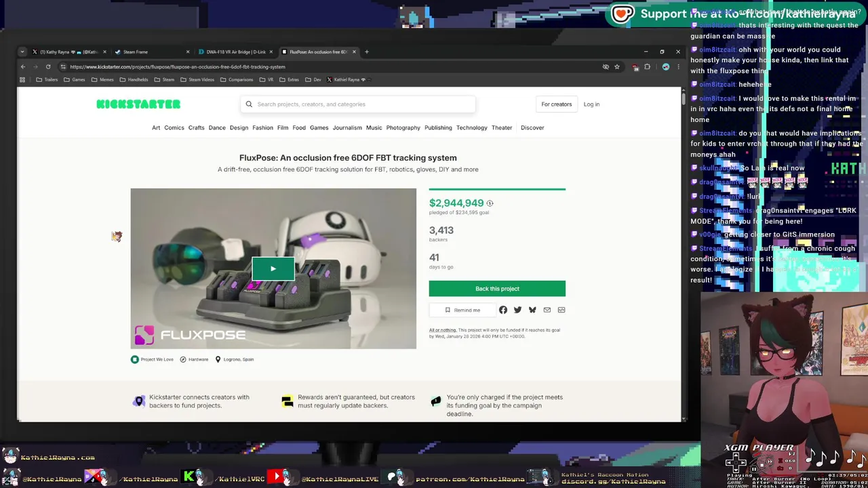Open the red extension with badge

point(635,66)
